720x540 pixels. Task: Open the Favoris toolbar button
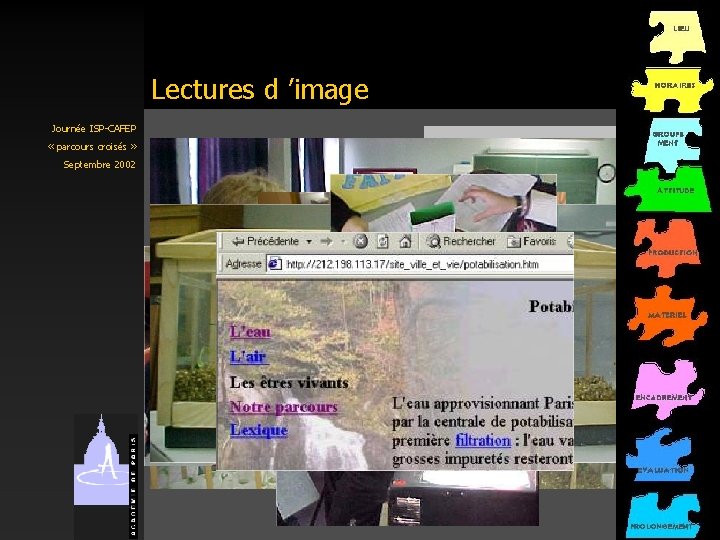[531, 241]
